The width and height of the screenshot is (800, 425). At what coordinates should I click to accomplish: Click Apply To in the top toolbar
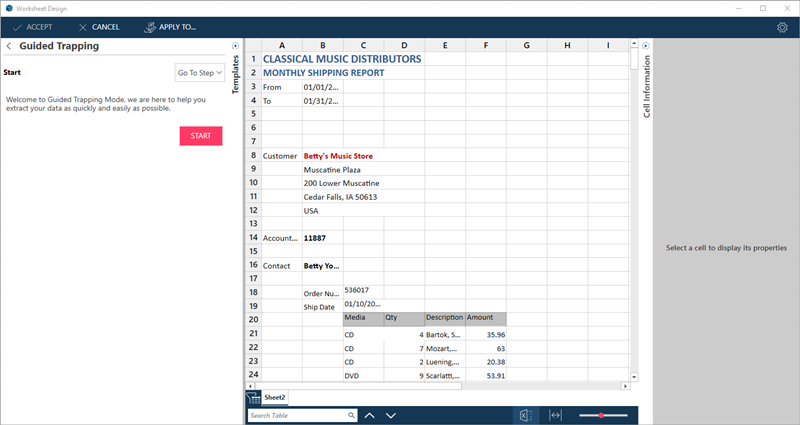tap(170, 27)
